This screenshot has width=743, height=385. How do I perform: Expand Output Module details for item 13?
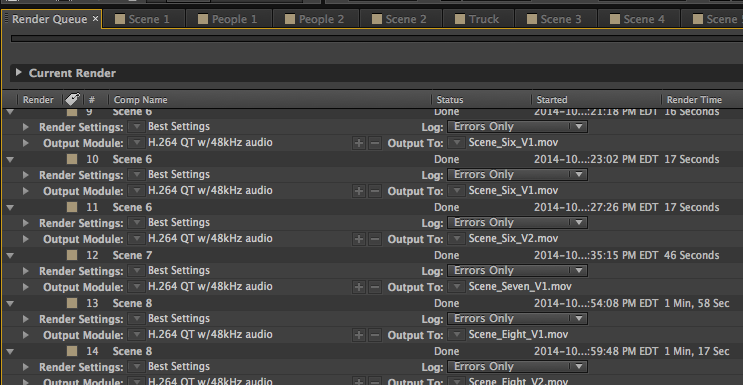pos(26,335)
